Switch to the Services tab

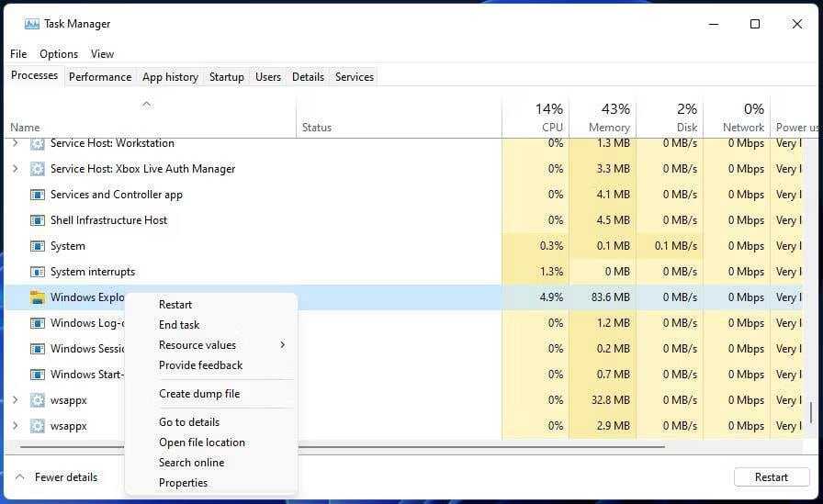(355, 77)
